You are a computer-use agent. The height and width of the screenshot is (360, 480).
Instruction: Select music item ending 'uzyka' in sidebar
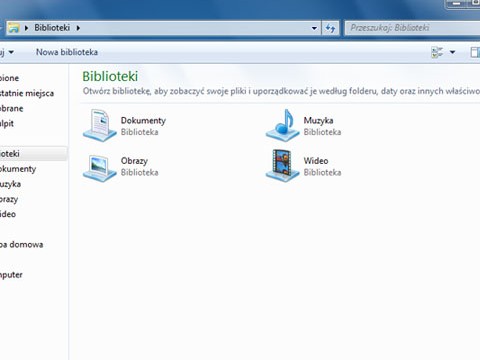pyautogui.click(x=10, y=184)
